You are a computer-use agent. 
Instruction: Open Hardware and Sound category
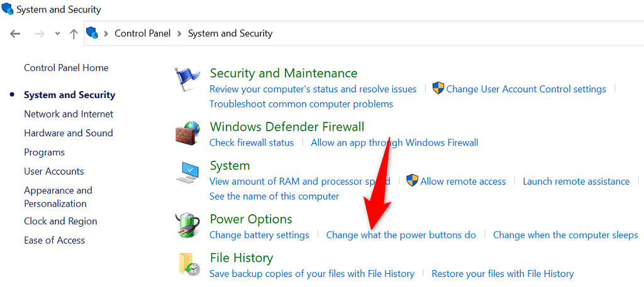[x=69, y=133]
